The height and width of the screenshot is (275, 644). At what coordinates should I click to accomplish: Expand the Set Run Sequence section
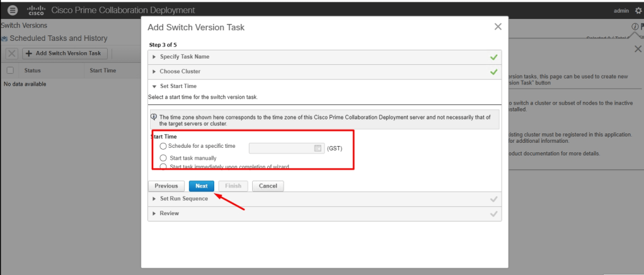183,199
